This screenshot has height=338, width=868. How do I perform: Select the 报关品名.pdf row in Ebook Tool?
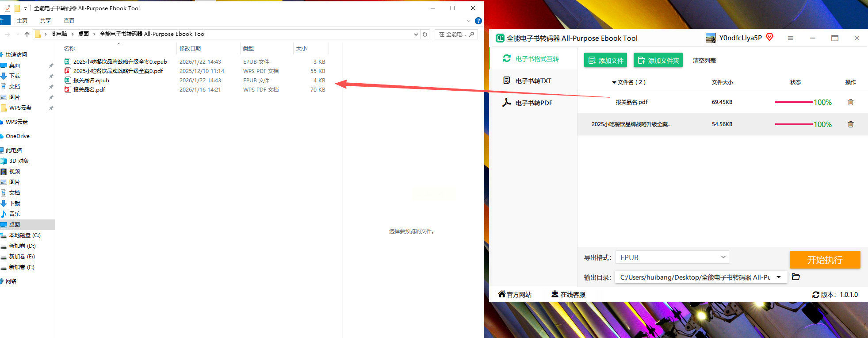[723, 102]
